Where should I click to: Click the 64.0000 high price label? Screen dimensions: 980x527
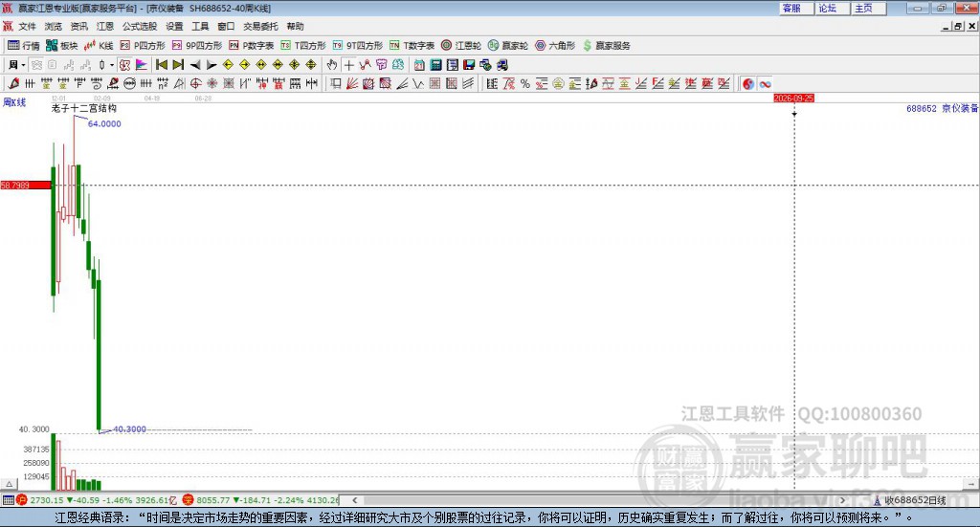[104, 123]
